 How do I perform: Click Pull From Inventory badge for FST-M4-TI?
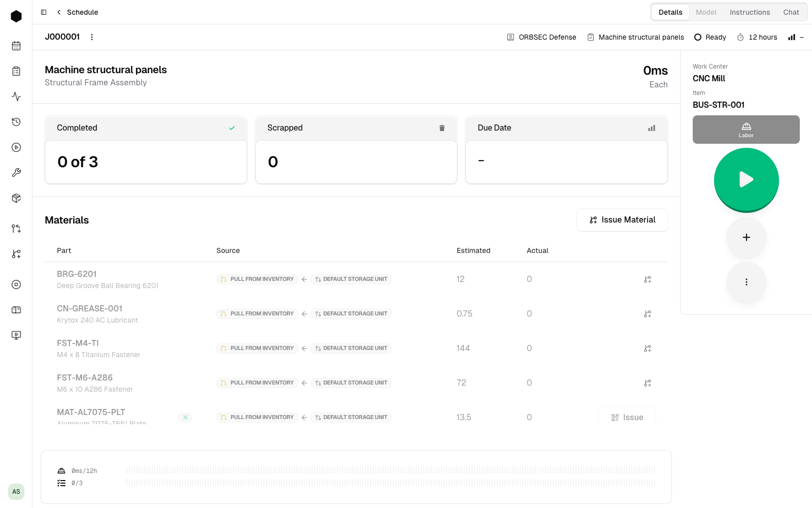(257, 348)
